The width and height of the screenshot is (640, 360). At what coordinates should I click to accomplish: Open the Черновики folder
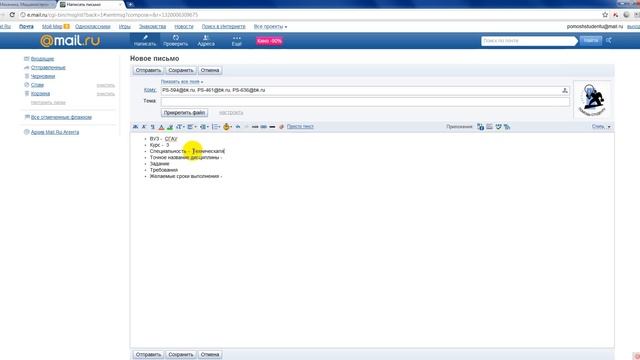[x=43, y=76]
